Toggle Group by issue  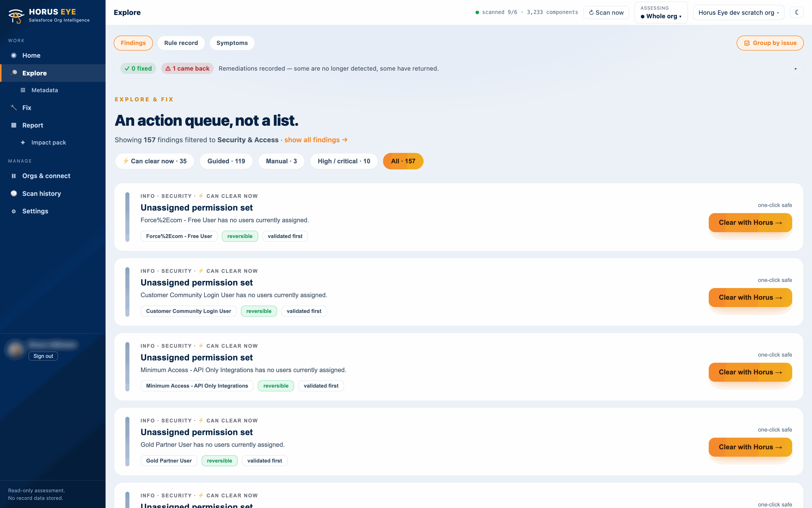point(770,43)
